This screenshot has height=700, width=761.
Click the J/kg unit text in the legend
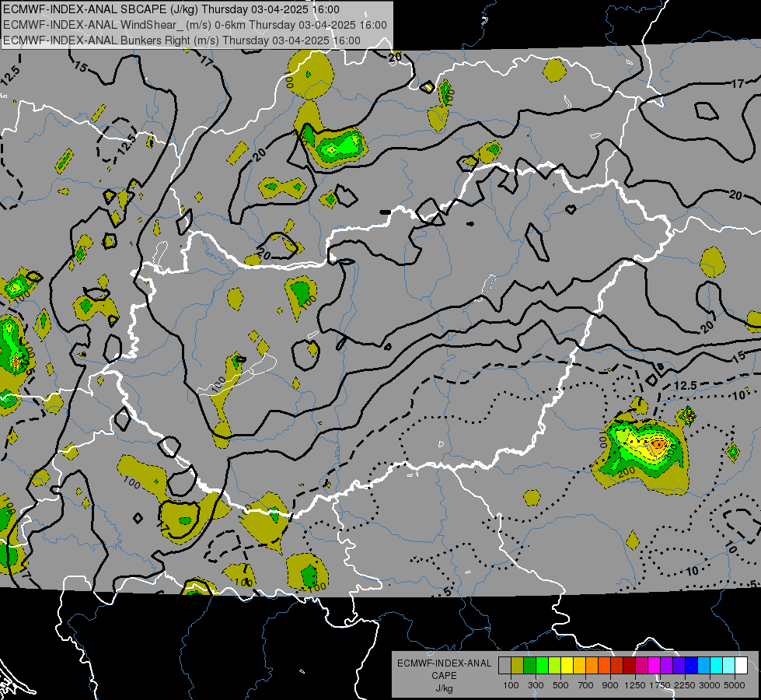click(444, 688)
